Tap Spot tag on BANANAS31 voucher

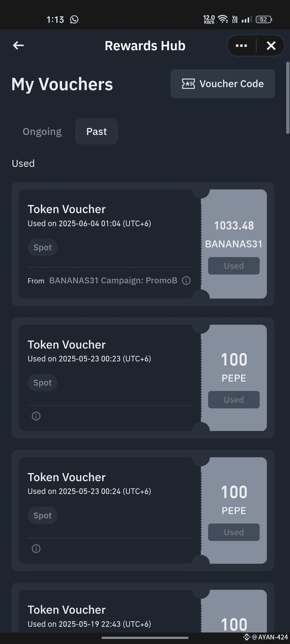click(x=42, y=247)
